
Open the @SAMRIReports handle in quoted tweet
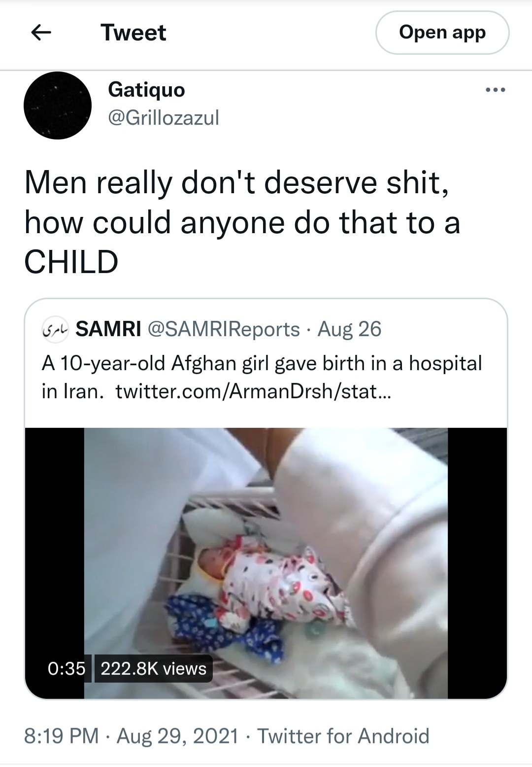click(224, 329)
